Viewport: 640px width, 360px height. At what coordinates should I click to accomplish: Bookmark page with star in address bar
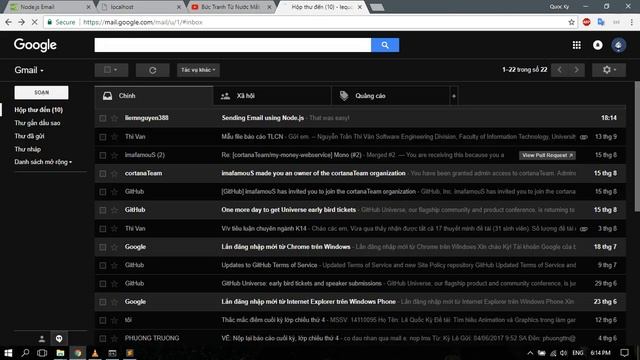click(x=571, y=22)
